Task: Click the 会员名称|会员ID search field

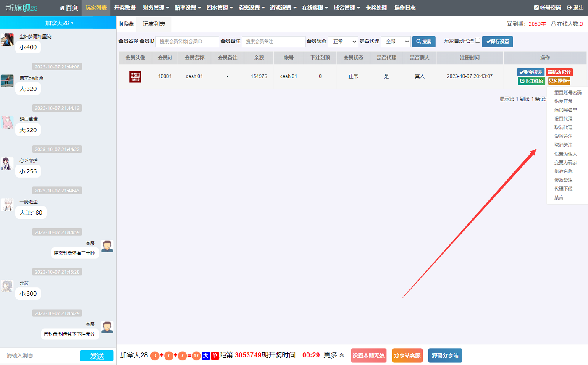Action: point(187,42)
